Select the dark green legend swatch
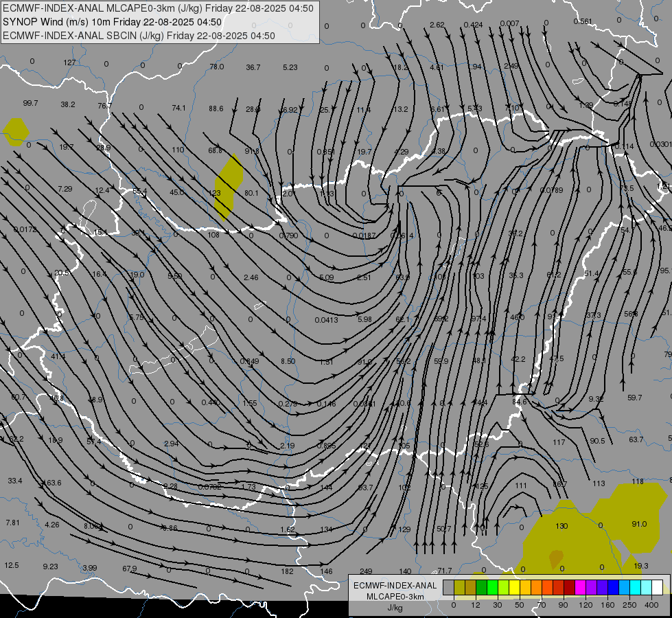Screen dimensions: 672x618 coord(481,587)
